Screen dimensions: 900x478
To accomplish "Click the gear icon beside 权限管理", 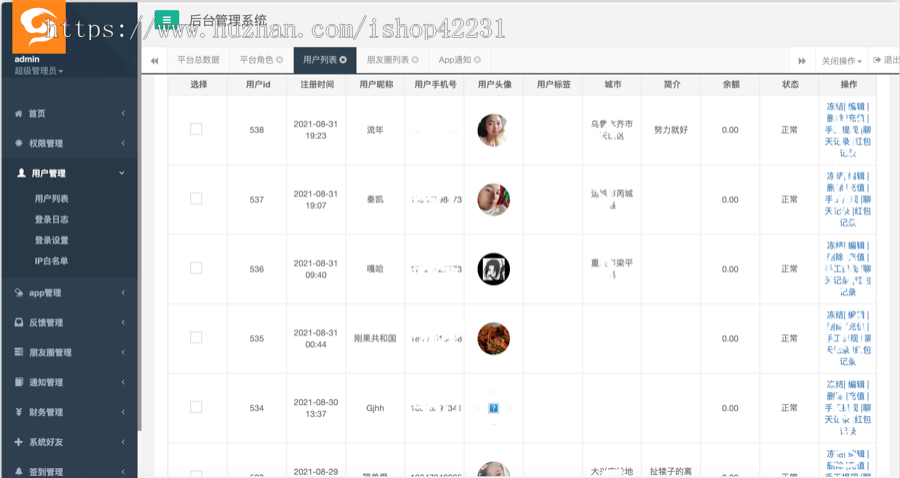I will 18,143.
